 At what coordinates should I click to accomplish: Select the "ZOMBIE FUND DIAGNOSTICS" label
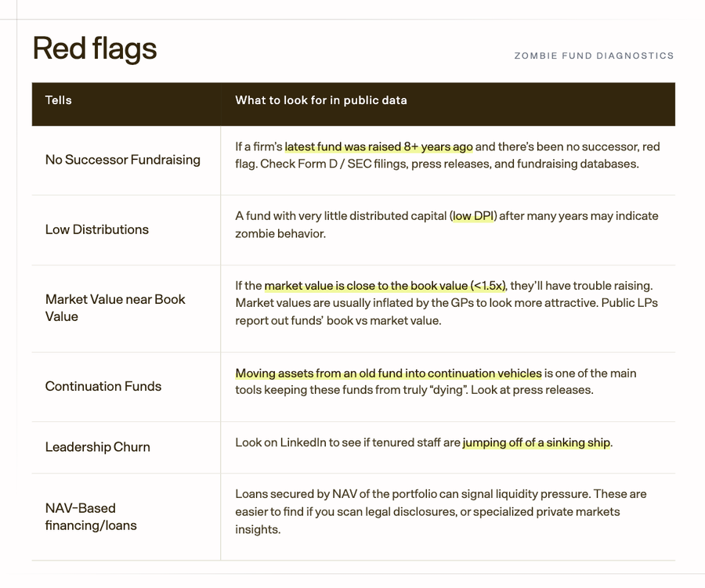coord(594,56)
